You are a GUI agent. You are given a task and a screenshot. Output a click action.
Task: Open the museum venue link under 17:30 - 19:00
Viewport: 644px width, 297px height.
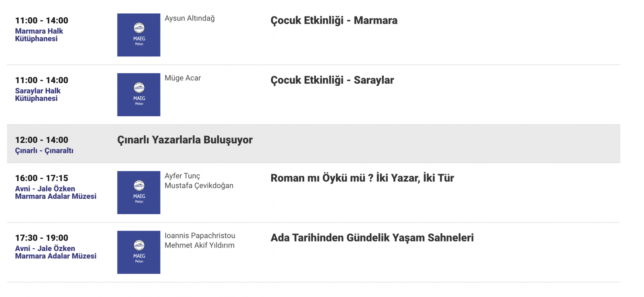pos(56,252)
